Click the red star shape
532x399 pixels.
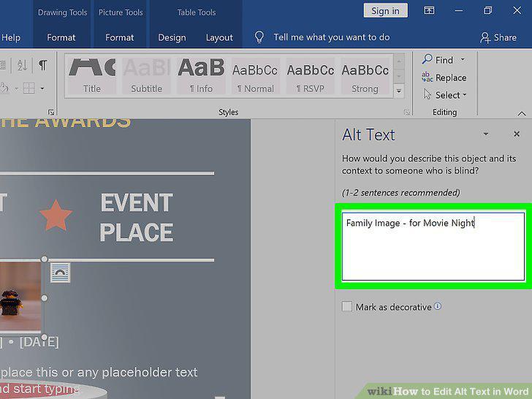click(56, 215)
